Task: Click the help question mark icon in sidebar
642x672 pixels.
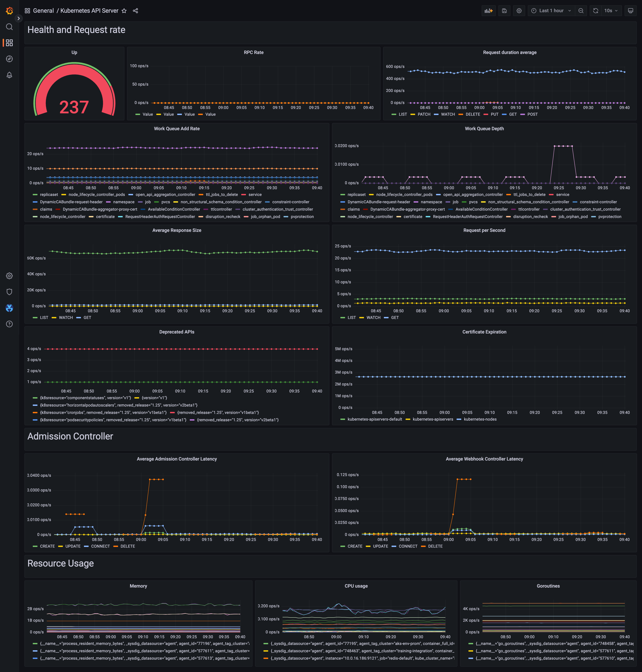Action: tap(9, 324)
